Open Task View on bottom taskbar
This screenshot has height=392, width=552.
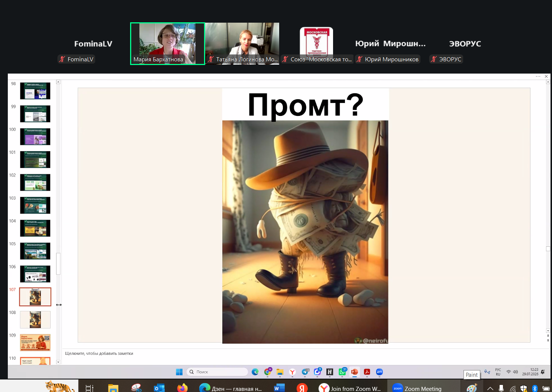(x=90, y=388)
